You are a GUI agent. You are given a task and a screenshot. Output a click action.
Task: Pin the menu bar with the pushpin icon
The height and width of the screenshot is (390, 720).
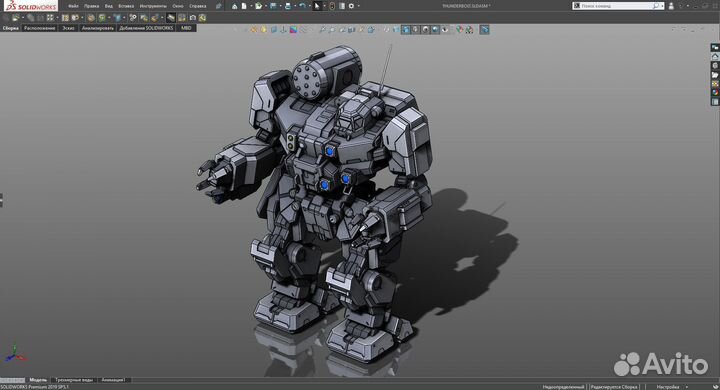(218, 6)
